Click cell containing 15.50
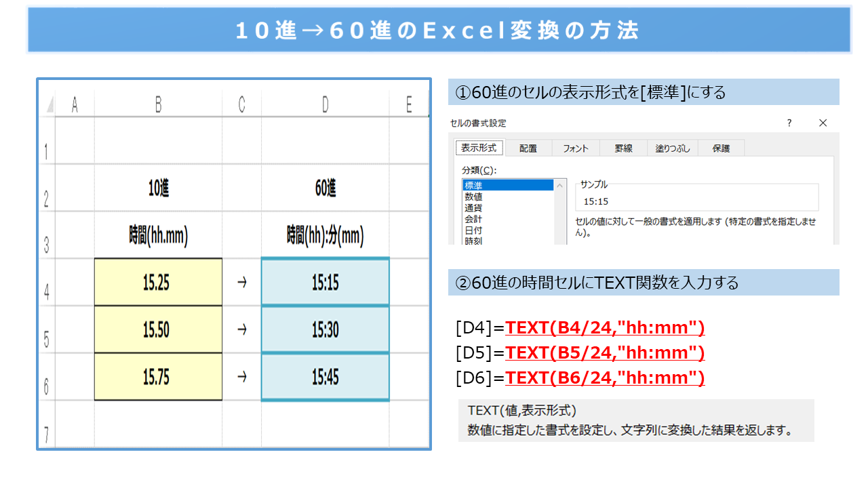The image size is (868, 488). pos(158,329)
